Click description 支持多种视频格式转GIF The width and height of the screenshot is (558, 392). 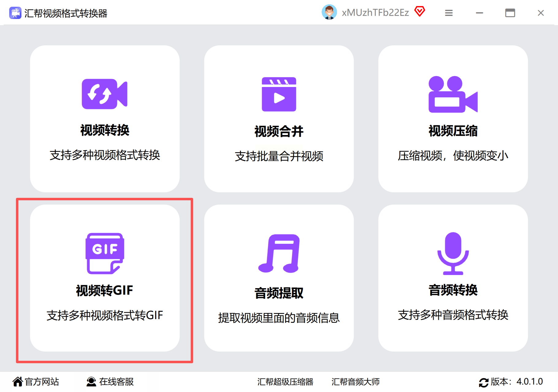[105, 315]
